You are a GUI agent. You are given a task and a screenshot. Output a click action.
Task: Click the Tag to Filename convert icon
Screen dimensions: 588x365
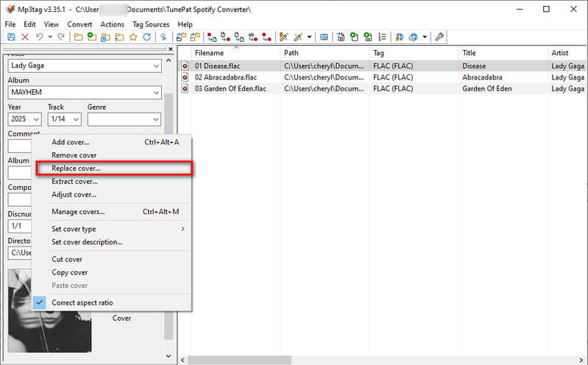coord(211,37)
